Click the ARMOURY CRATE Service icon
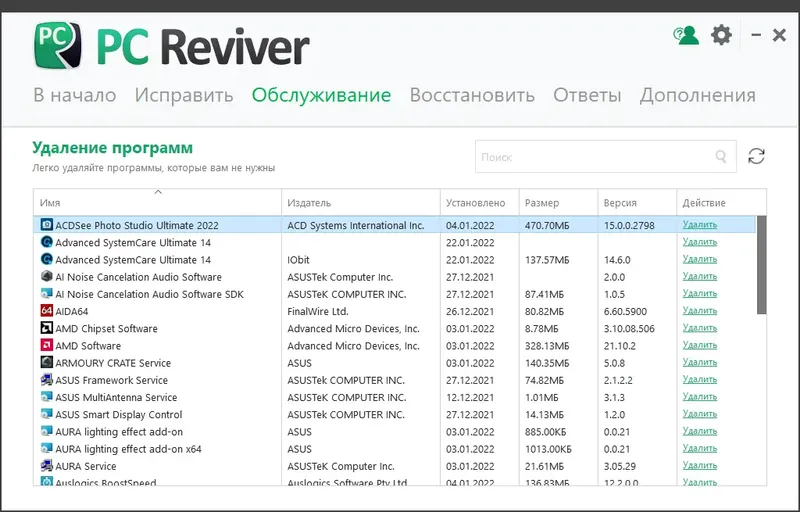The width and height of the screenshot is (800, 512). pos(46,362)
